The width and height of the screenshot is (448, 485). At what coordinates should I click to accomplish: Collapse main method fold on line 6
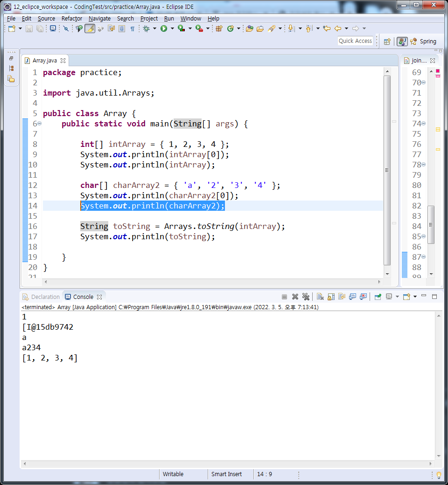(39, 124)
